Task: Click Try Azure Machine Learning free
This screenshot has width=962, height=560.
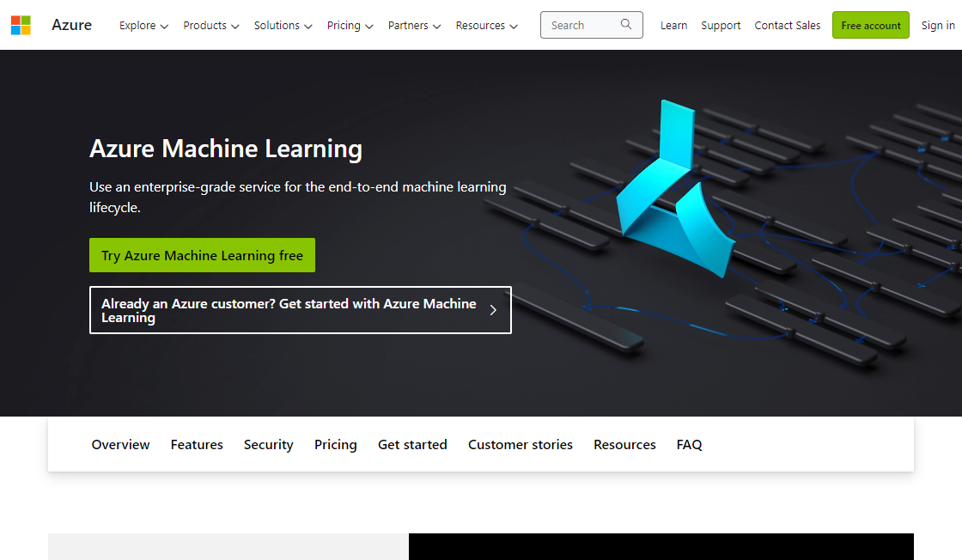Action: (202, 255)
